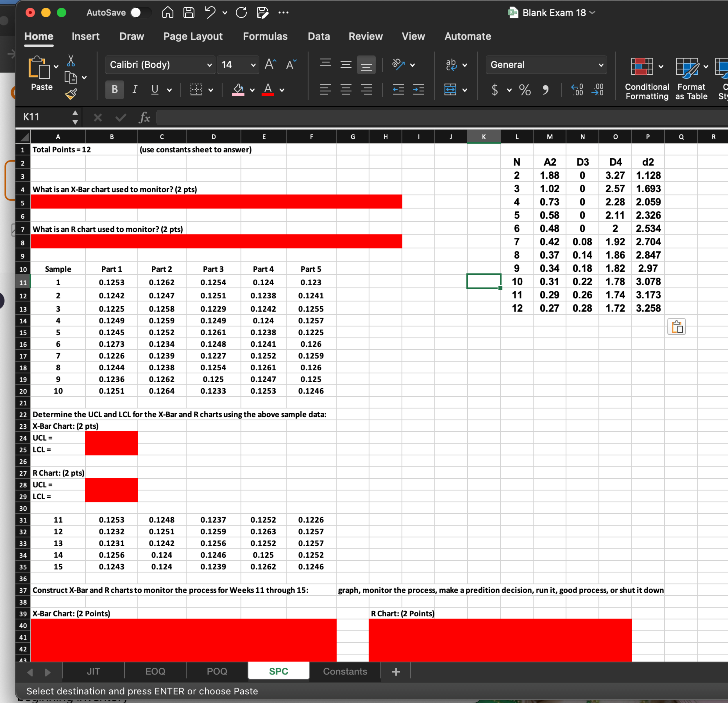This screenshot has height=703, width=728.
Task: Click the Increase Decimal icon
Action: click(x=577, y=89)
